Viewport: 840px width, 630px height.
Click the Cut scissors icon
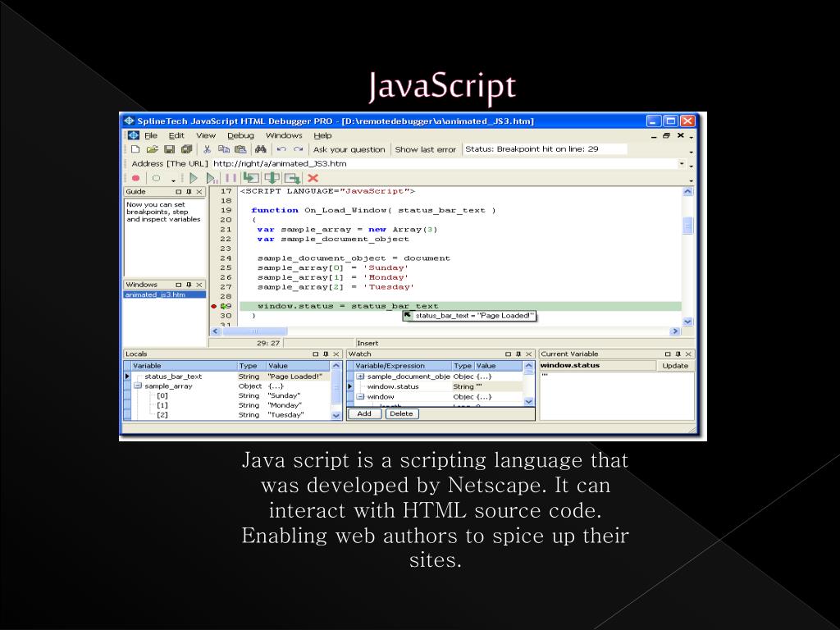pyautogui.click(x=207, y=149)
